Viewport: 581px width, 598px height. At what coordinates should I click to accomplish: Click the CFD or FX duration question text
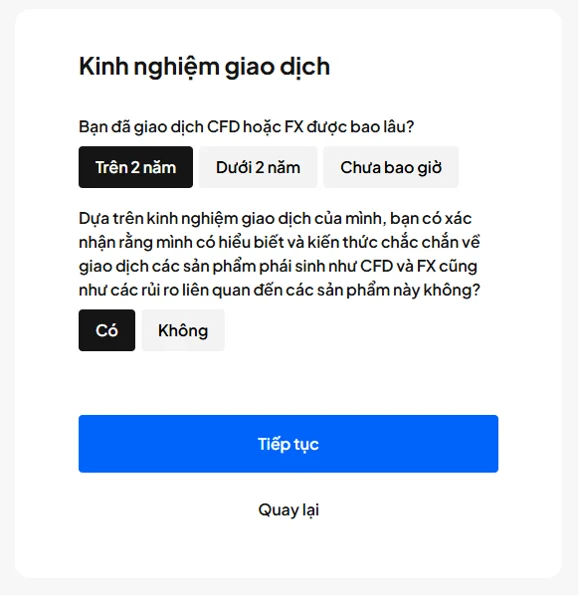(x=247, y=127)
